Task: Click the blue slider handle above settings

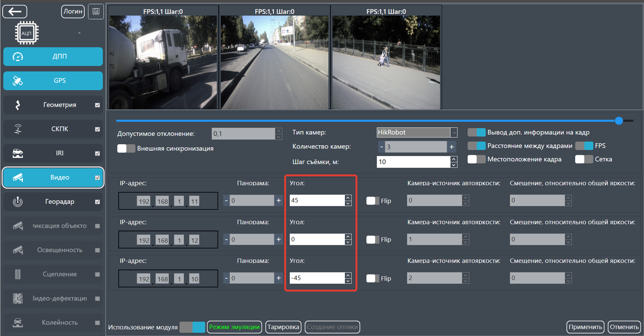Action: [x=619, y=121]
